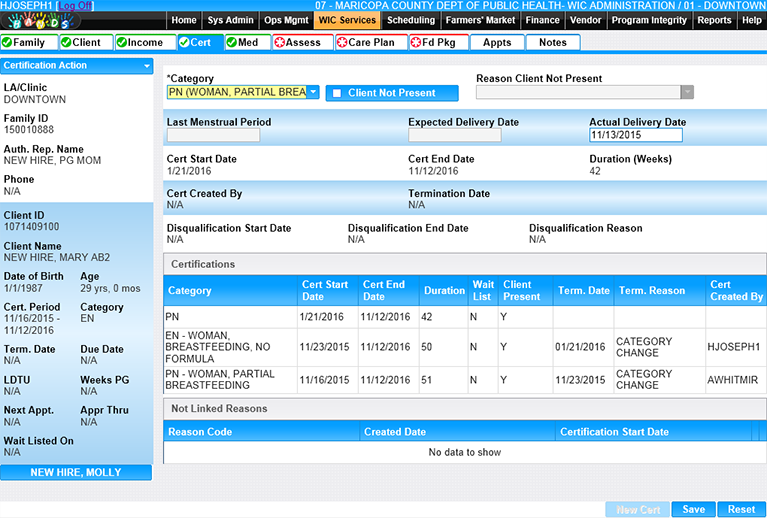The image size is (767, 518).
Task: Click the checkmark icon on Med tab
Action: click(232, 43)
